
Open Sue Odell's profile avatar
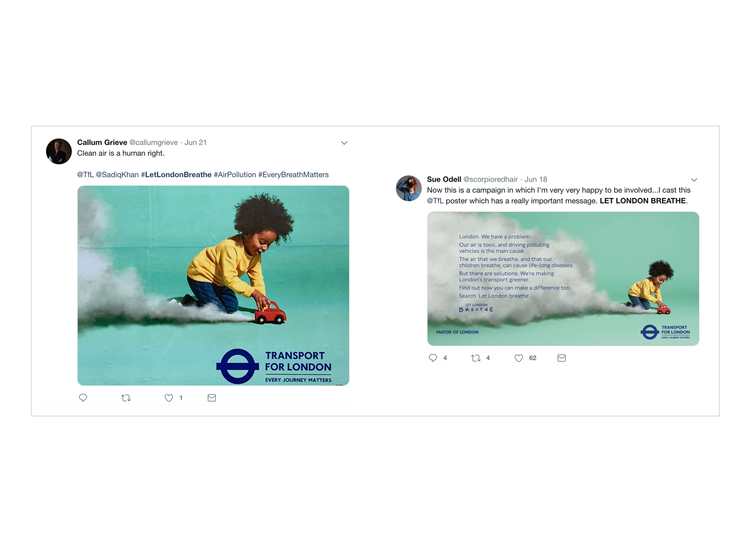[x=409, y=188]
